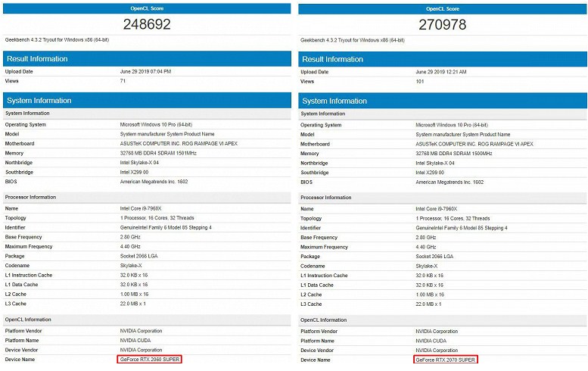Click GenuineIntel Family 6 Model 85 in 2070 result
Image resolution: width=588 pixels, height=371 pixels.
pyautogui.click(x=462, y=228)
